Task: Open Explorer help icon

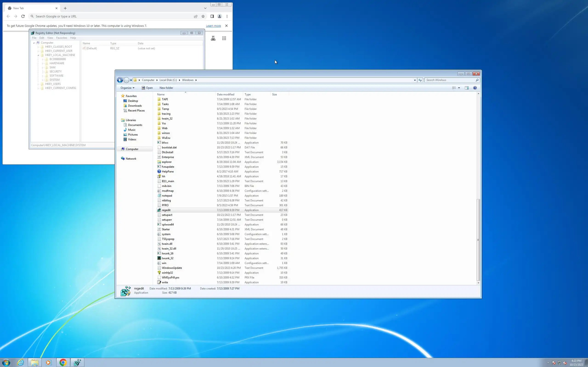Action: (475, 88)
